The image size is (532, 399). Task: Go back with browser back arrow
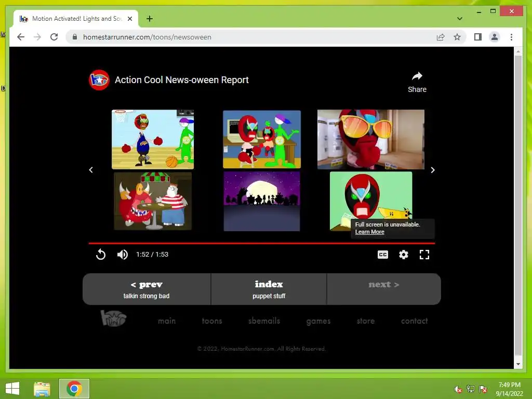click(21, 37)
